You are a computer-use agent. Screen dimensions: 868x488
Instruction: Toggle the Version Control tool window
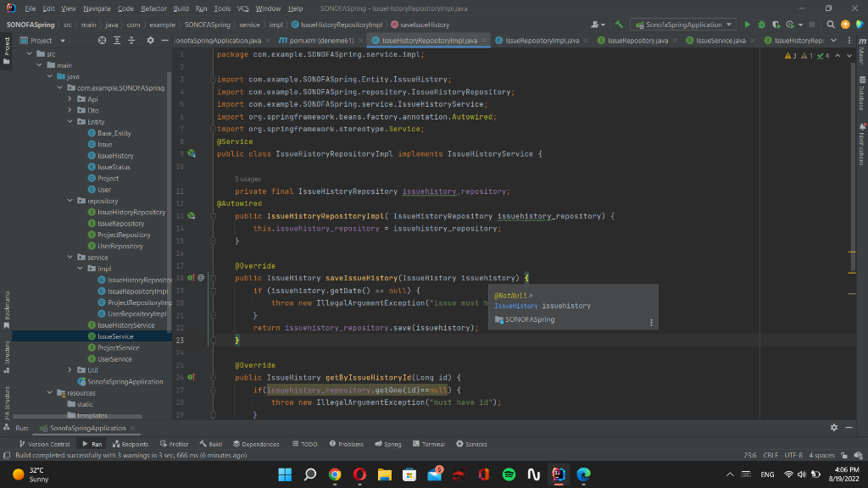(44, 444)
